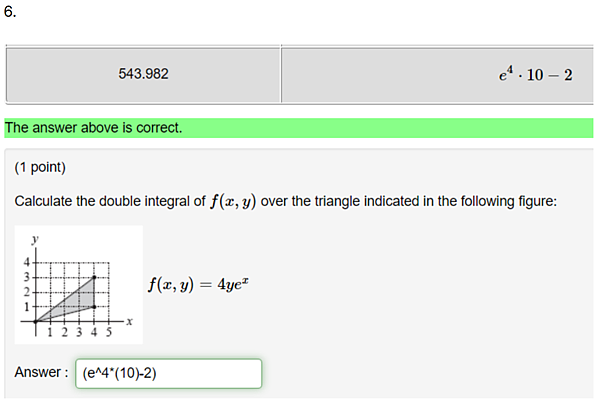The height and width of the screenshot is (406, 600).
Task: Click the question number 6 heading
Action: tap(10, 11)
